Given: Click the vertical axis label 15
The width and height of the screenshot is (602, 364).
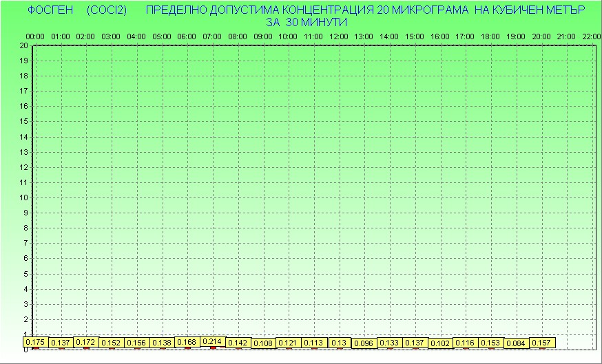Looking at the screenshot, I should 24,122.
